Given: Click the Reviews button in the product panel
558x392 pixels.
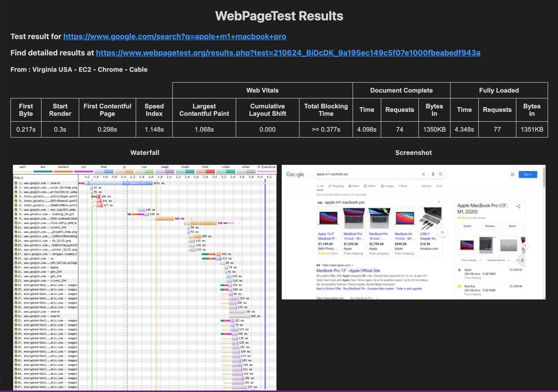Looking at the screenshot, I should [x=491, y=226].
